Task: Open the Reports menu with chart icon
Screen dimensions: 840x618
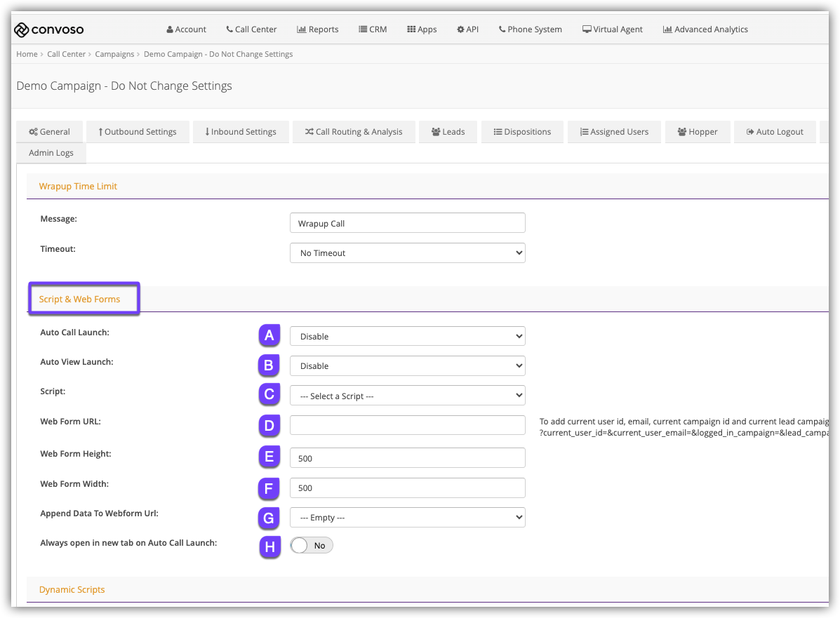Action: (317, 29)
